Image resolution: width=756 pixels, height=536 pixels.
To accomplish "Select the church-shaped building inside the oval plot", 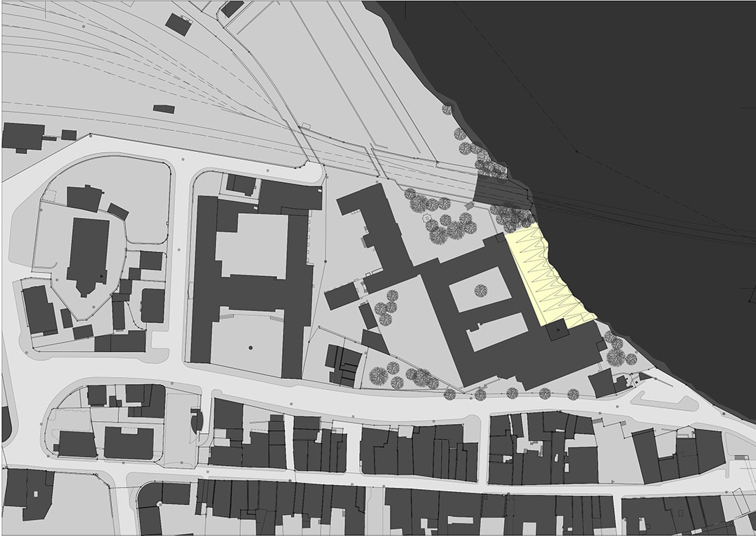I will (87, 256).
